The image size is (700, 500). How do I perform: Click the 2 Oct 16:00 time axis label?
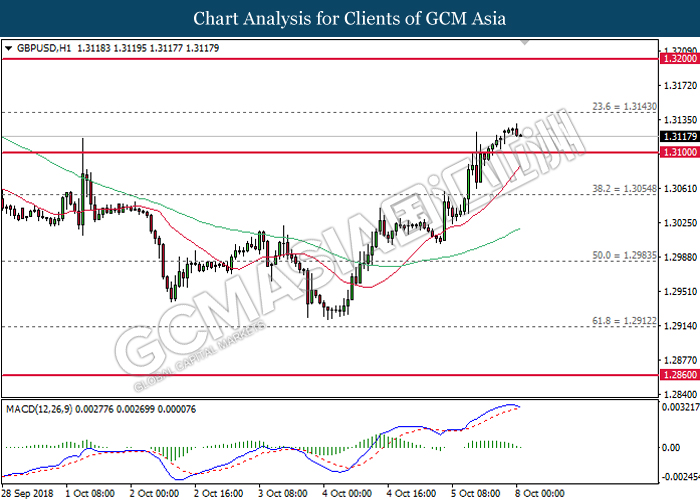pyautogui.click(x=219, y=493)
